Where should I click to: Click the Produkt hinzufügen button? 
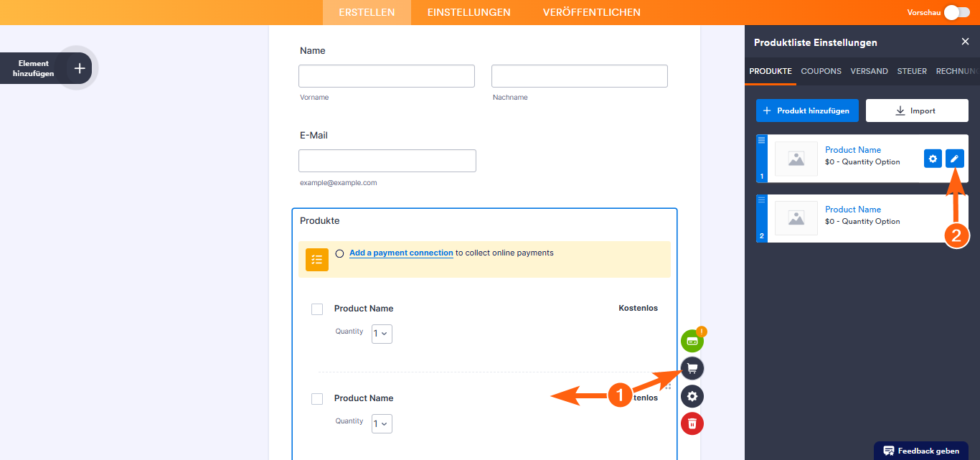pyautogui.click(x=807, y=111)
